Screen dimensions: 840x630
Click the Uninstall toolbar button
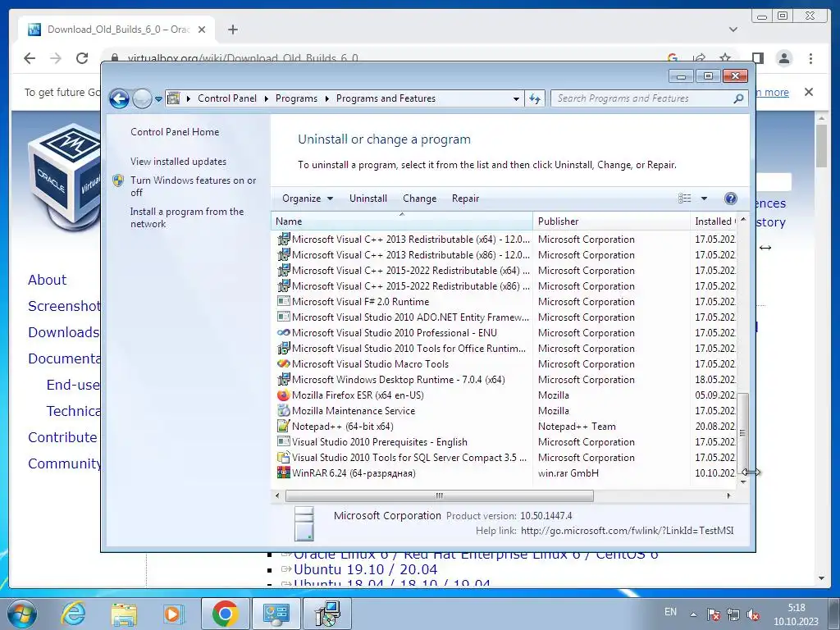368,199
